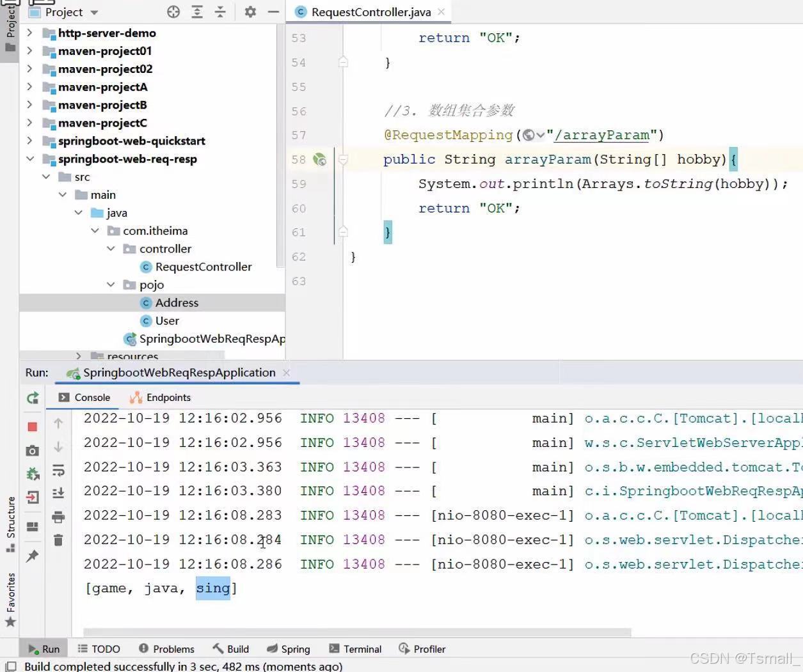The width and height of the screenshot is (803, 672).
Task: Pin the Run tool window tab
Action: click(x=33, y=555)
